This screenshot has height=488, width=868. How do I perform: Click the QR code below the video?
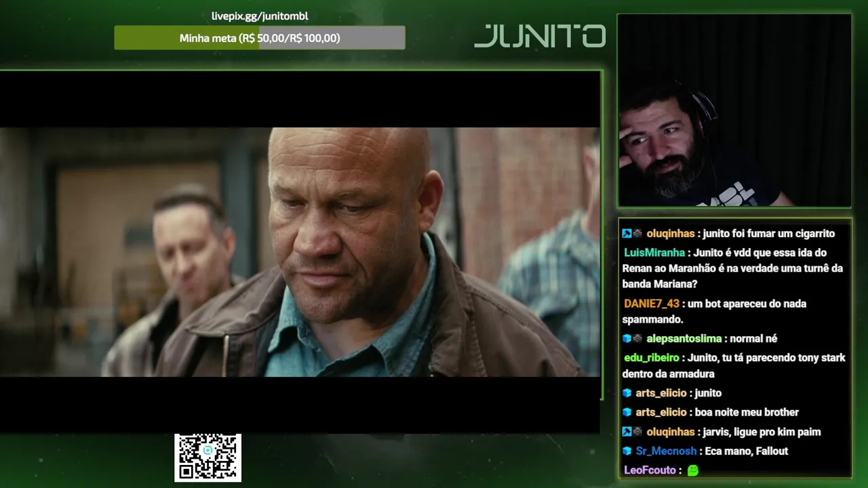point(208,458)
